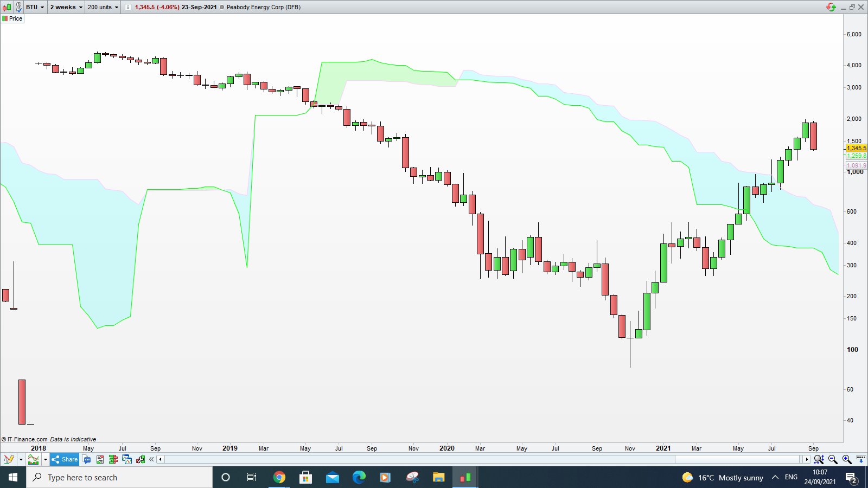Viewport: 868px width, 488px height.
Task: Open the trading platform taskbar icon
Action: click(x=465, y=477)
